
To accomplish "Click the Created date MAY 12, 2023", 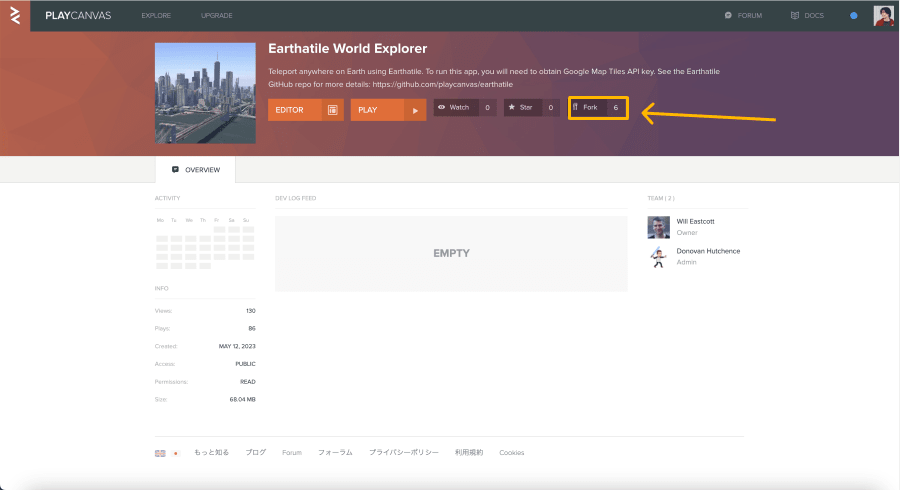I will coord(237,346).
